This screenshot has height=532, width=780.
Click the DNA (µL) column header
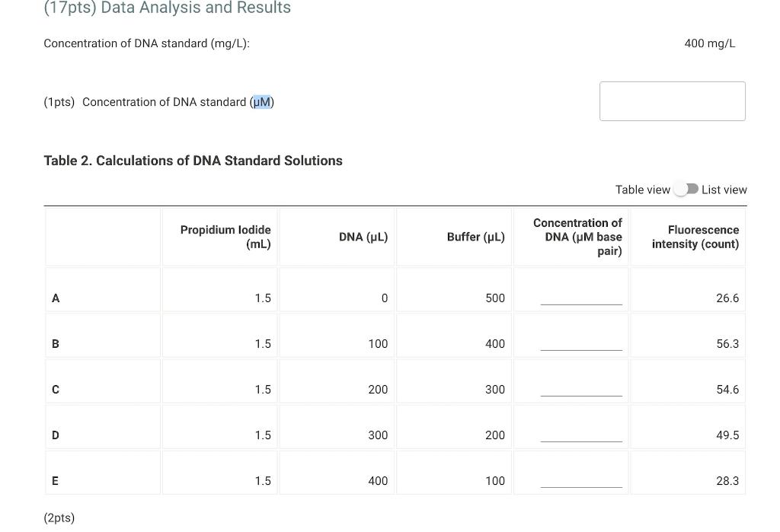(363, 237)
